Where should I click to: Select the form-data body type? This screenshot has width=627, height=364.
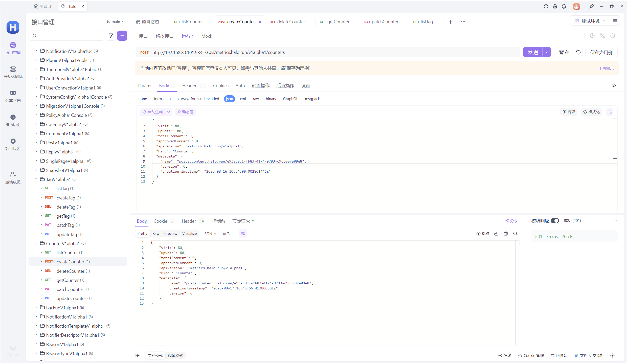click(162, 99)
